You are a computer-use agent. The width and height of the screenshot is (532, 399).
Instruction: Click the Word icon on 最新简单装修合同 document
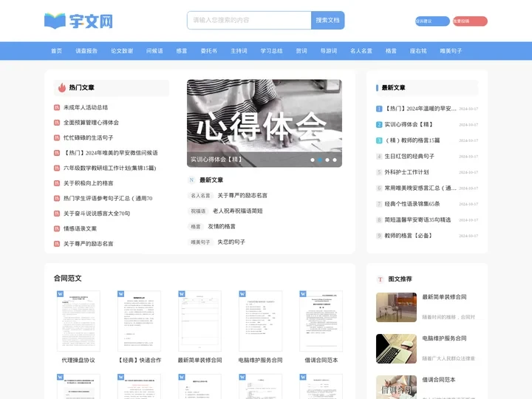tap(182, 294)
